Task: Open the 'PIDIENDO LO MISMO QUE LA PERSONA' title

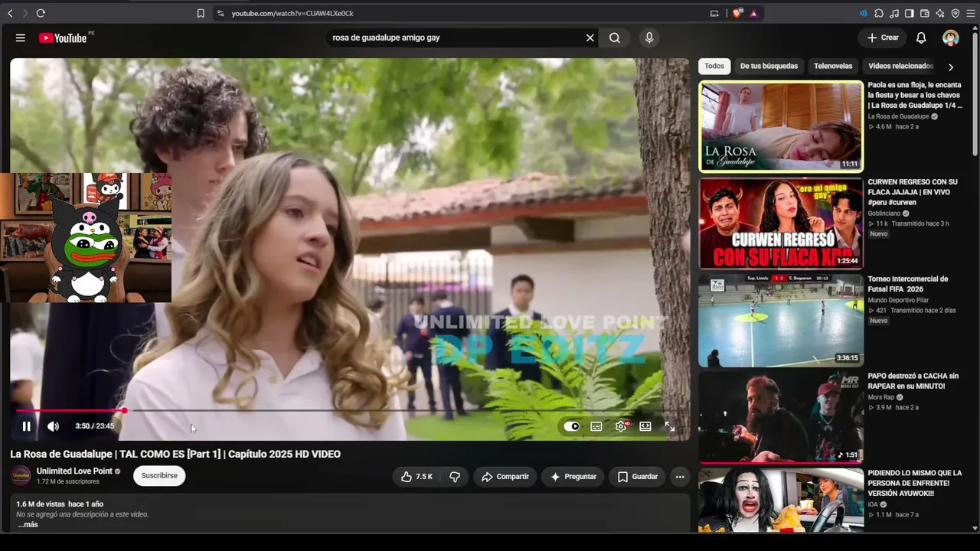Action: [x=914, y=484]
